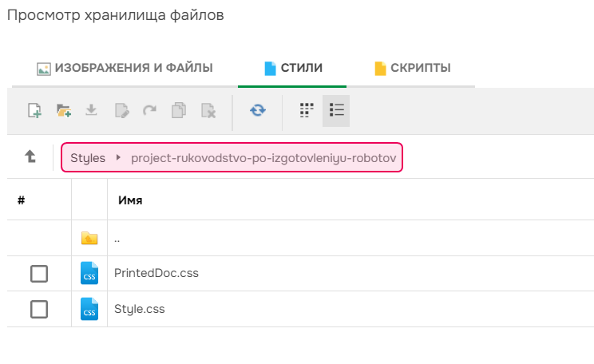594x364 pixels.
Task: Open the parent folder icon in list
Action: click(89, 238)
